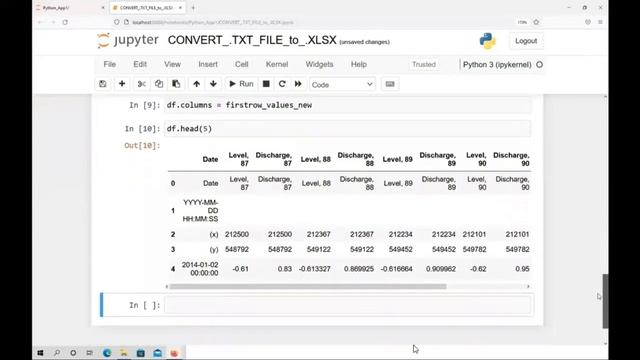Open the Cell menu
Viewport: 640px width, 360px height.
point(242,64)
